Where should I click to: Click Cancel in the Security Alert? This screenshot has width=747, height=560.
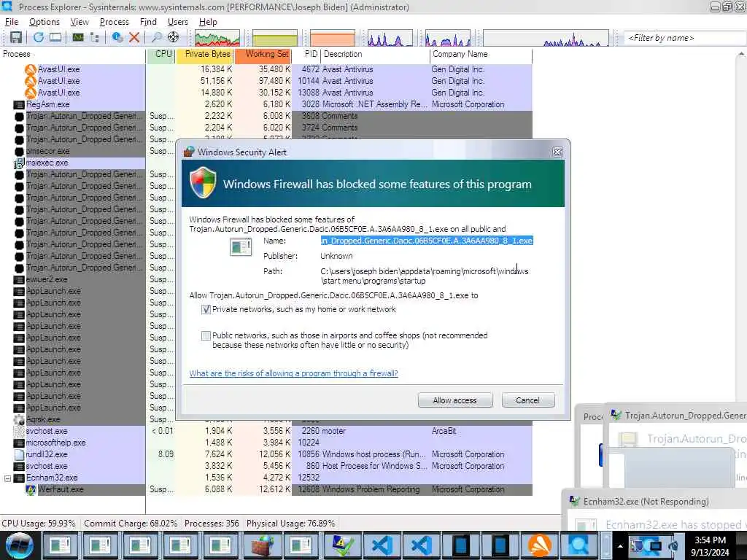tap(528, 400)
